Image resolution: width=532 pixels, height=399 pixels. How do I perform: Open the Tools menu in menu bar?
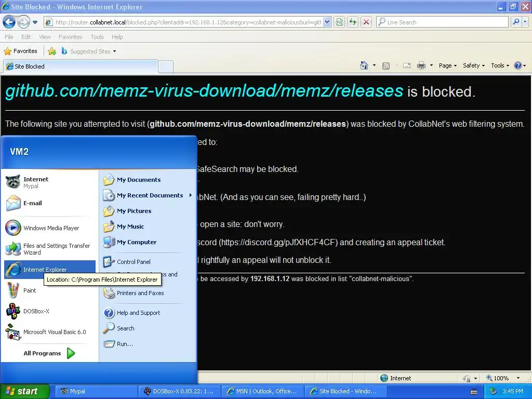click(x=97, y=37)
